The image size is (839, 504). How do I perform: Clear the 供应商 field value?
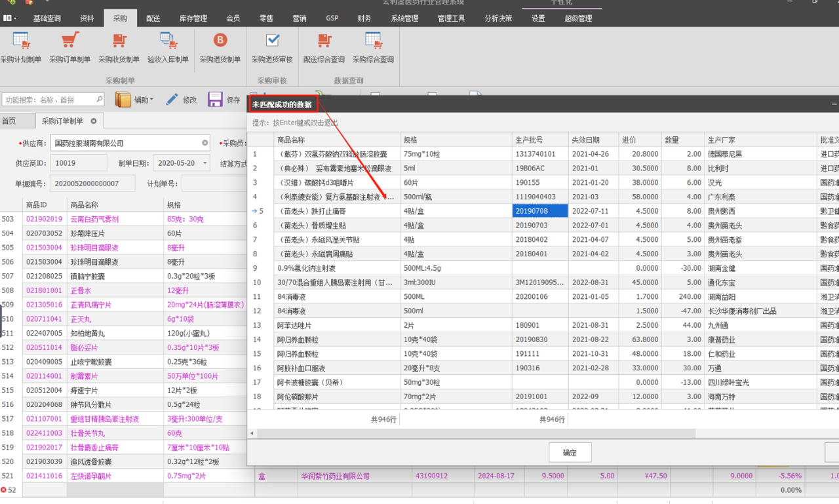point(205,143)
